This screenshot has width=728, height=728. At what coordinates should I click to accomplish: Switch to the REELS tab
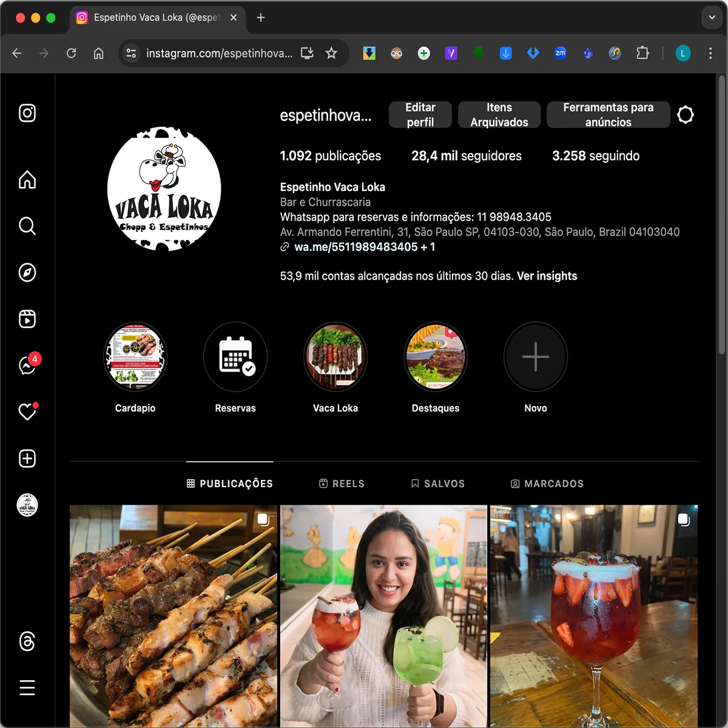[342, 484]
